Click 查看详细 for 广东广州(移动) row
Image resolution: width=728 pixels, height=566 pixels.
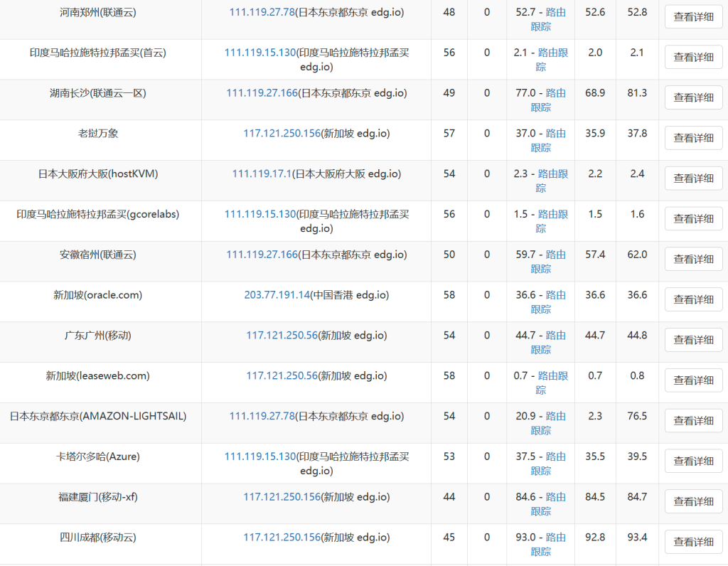pos(693,340)
